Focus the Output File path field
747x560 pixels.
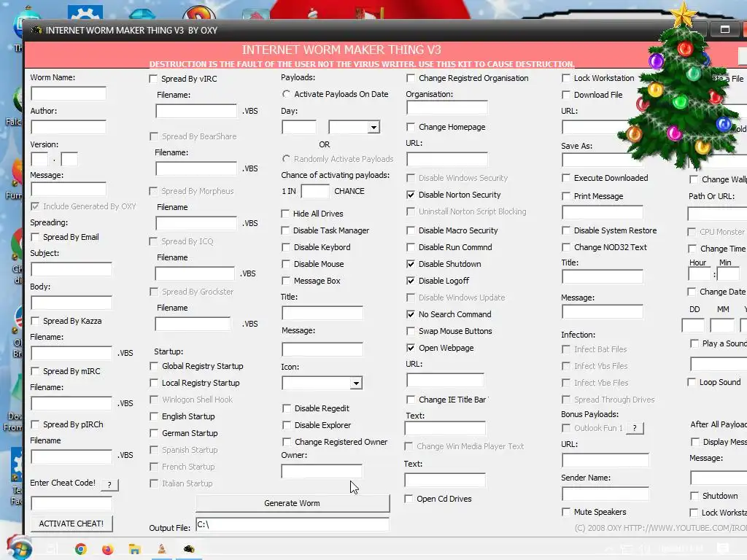[293, 524]
